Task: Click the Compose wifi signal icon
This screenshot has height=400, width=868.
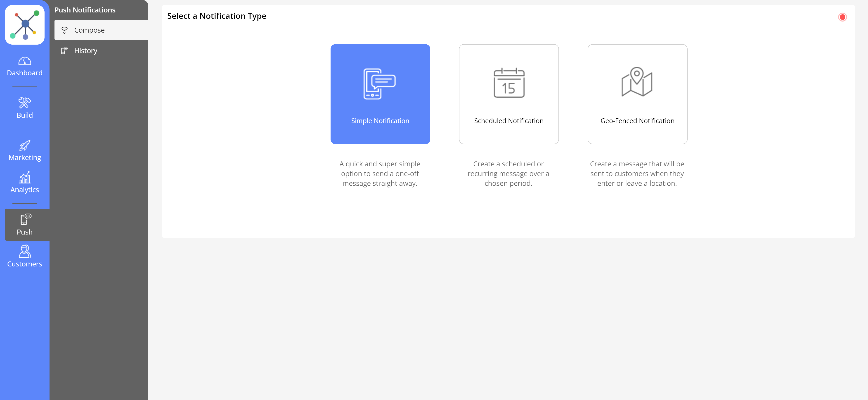Action: click(64, 30)
